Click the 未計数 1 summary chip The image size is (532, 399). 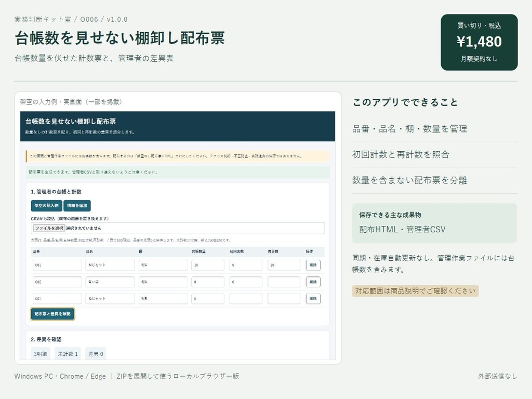point(68,353)
